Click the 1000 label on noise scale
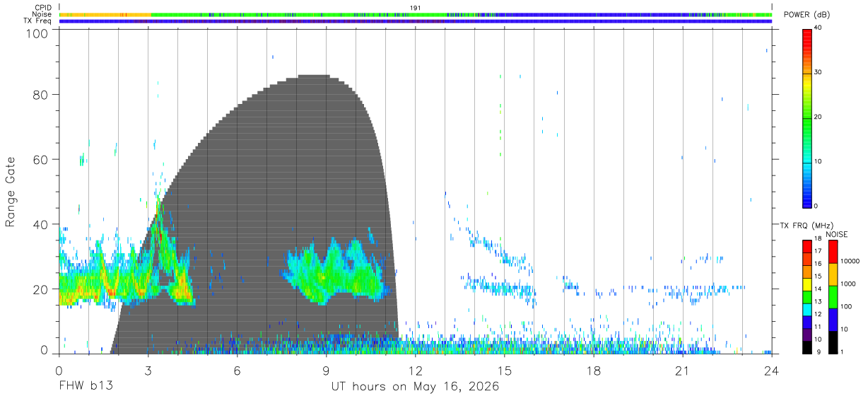The width and height of the screenshot is (868, 401). 848,284
